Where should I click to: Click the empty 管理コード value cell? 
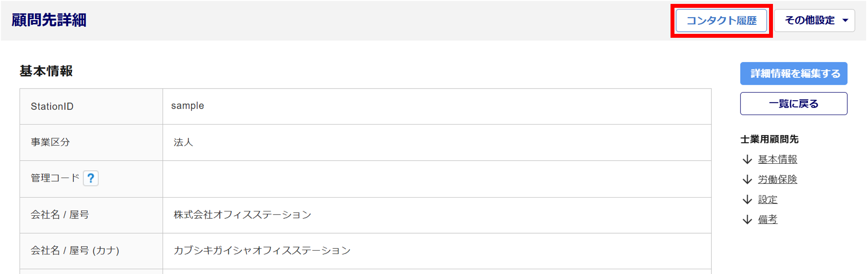436,179
